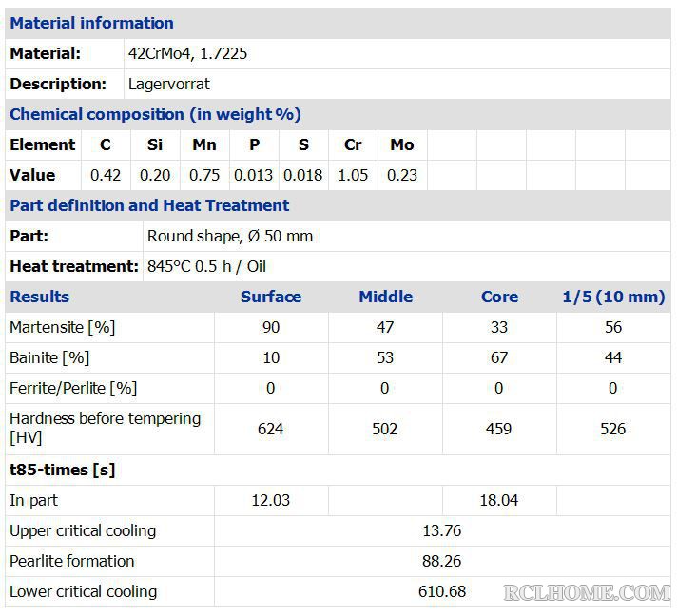Select carbon value 0.42
This screenshot has width=678, height=616.
[x=106, y=175]
